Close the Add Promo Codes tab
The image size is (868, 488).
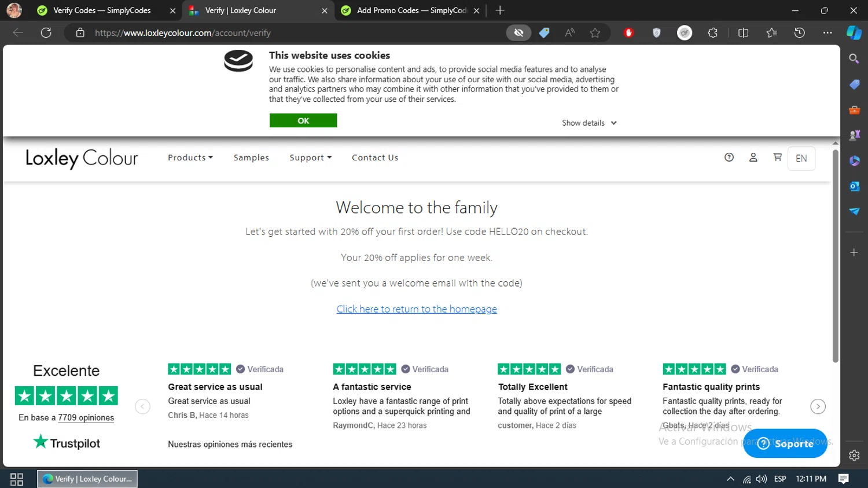pos(476,10)
